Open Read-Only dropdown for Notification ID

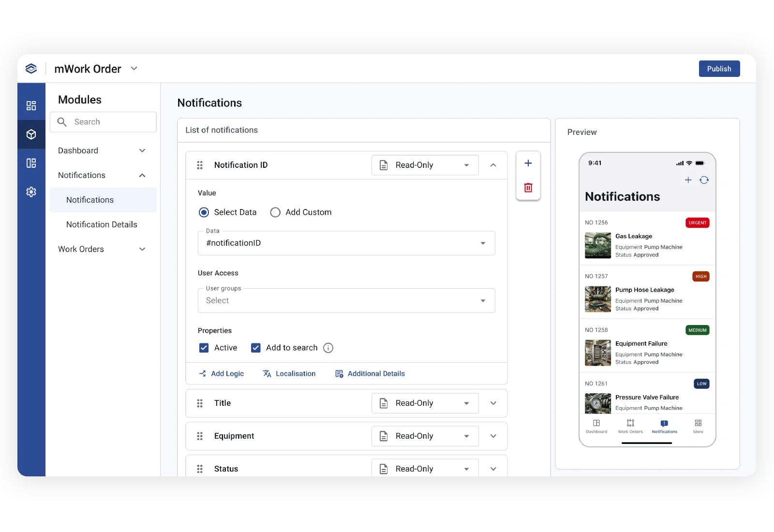425,165
